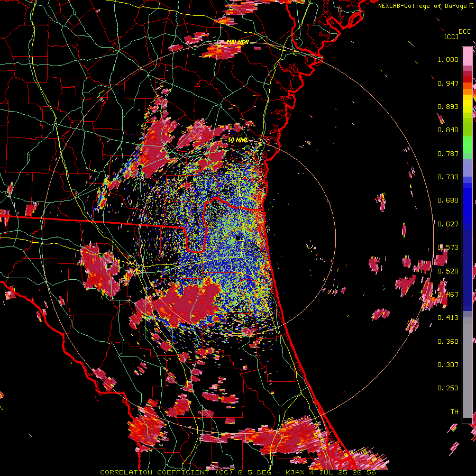Select the 0.627 scale value
Viewport: 476px width, 476px height.
[x=448, y=224]
